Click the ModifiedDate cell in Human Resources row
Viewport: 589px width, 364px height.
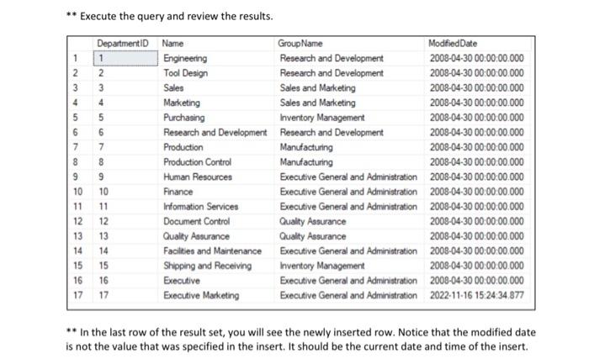pos(477,177)
